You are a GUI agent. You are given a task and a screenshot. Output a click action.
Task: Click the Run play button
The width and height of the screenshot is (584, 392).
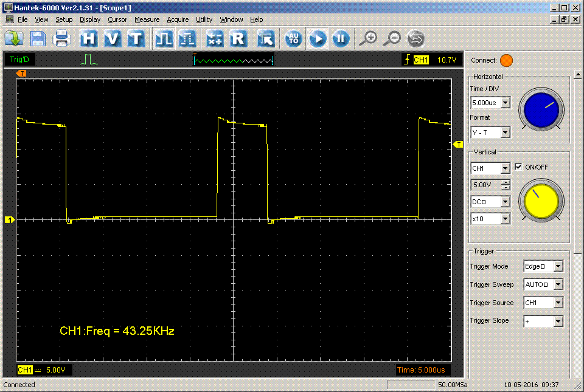[x=317, y=39]
